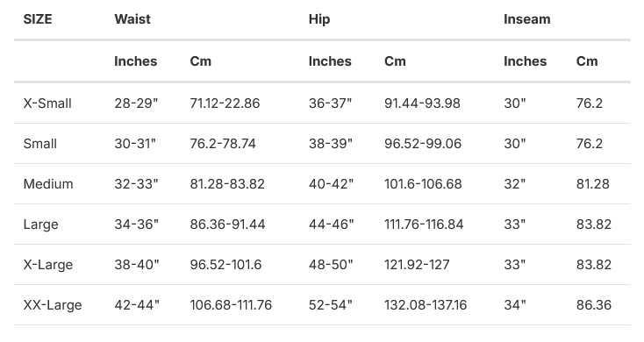
Task: Select the Inseam column header
Action: pos(527,19)
